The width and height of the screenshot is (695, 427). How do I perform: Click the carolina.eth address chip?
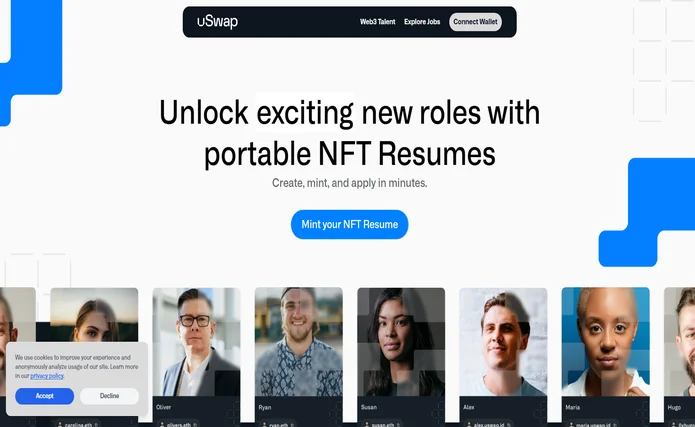coord(78,424)
